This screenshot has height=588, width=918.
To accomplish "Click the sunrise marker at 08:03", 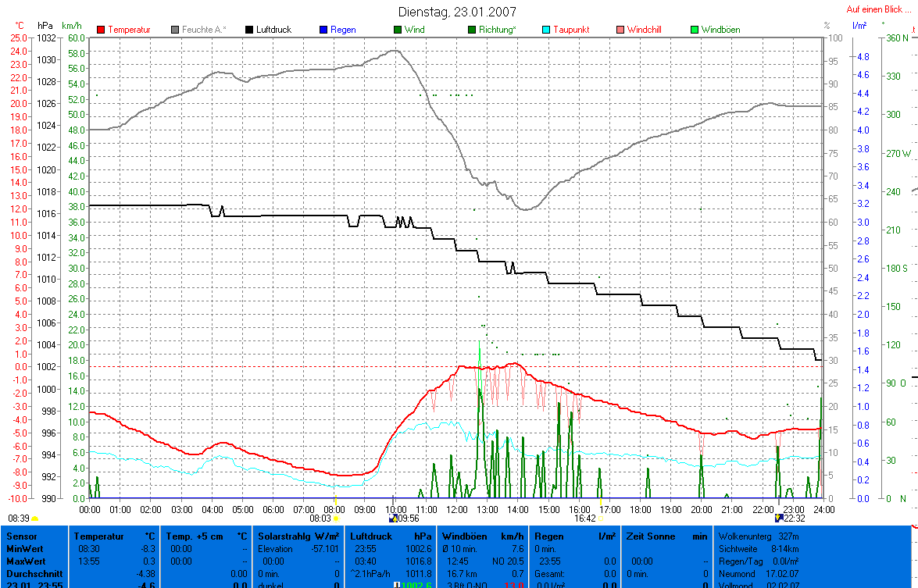I will click(x=336, y=518).
